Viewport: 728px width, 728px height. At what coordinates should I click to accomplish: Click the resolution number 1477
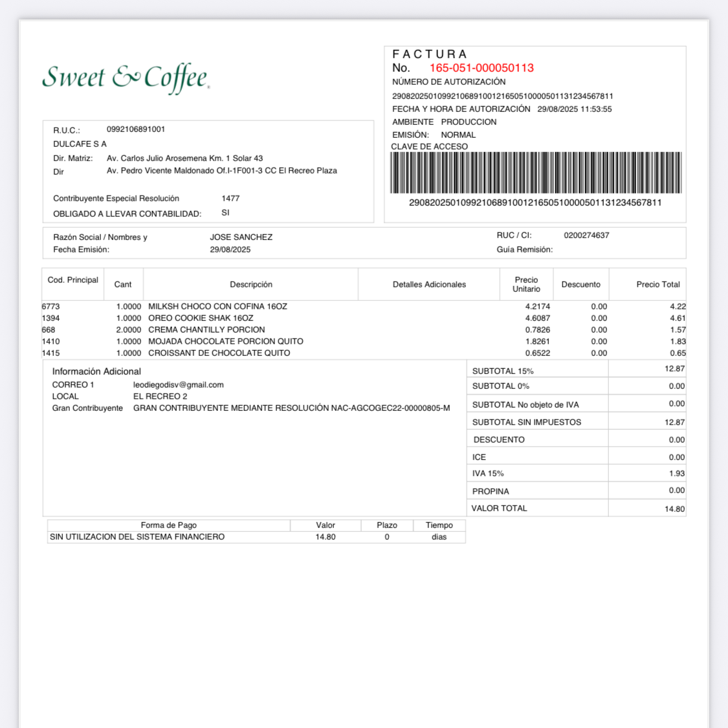pyautogui.click(x=230, y=198)
